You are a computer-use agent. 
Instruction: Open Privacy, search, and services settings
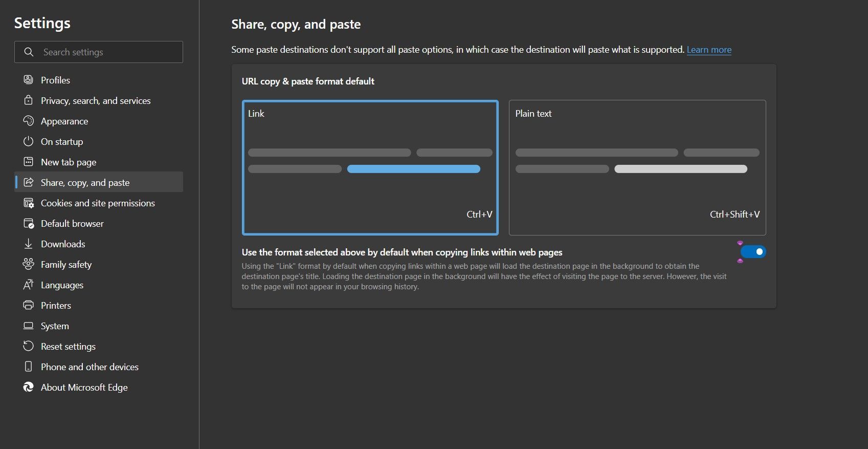[x=99, y=100]
